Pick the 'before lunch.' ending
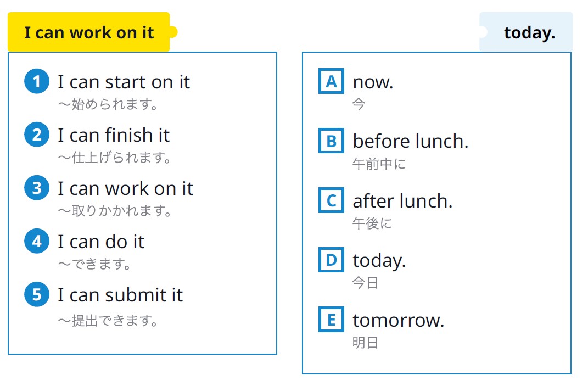 tap(411, 142)
